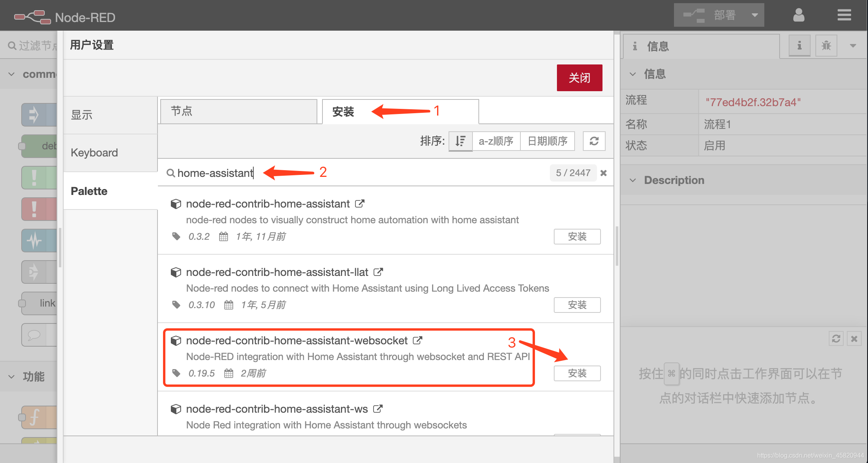Select a-z顺序 sort option

coord(496,141)
